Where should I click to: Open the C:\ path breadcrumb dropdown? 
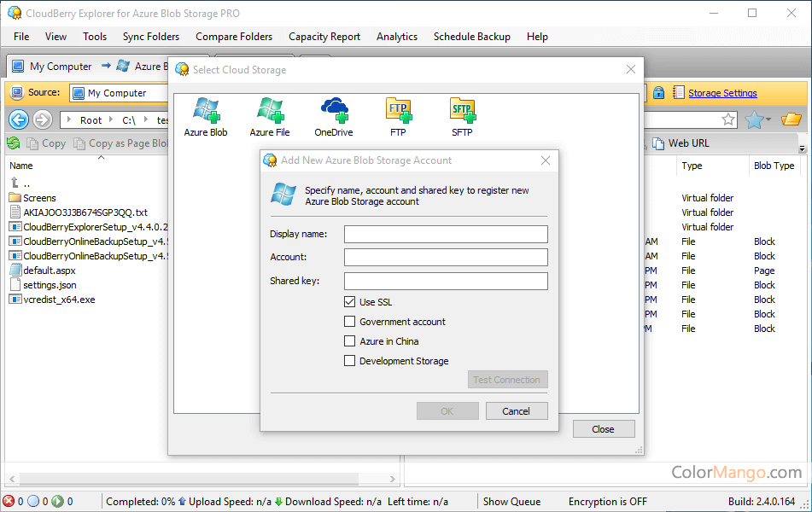click(145, 119)
